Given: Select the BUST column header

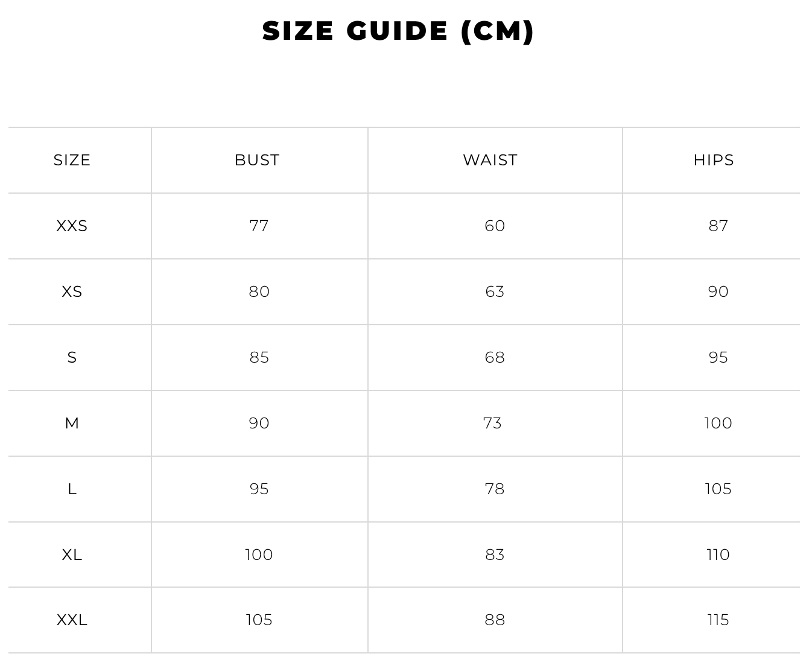Looking at the screenshot, I should point(257,160).
